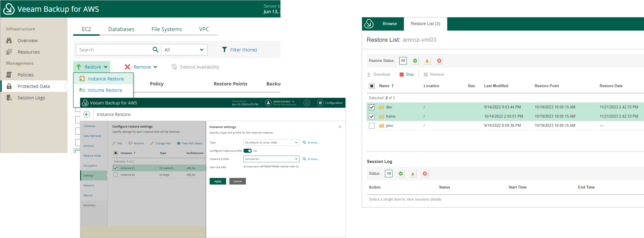Open the Instance profile bd-role-rto dropdown
The image size is (644, 238).
271,159
